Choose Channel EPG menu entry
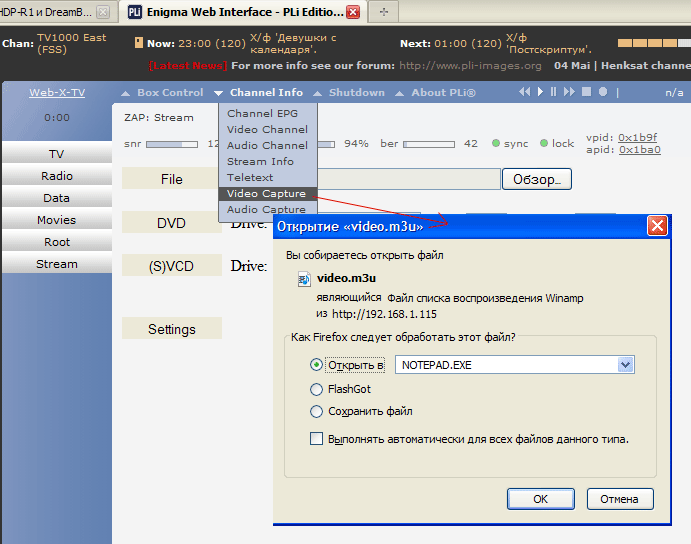Screen dimensions: 691x544 point(267,113)
